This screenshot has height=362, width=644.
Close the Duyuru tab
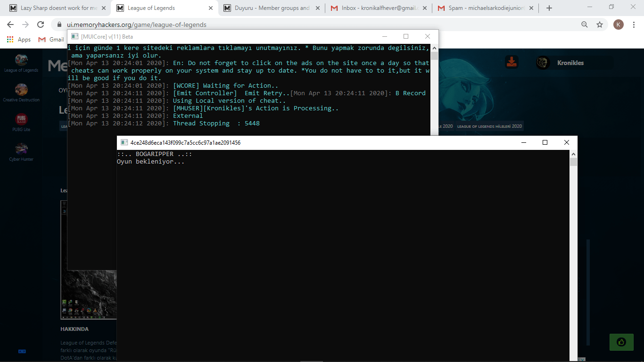[x=317, y=8]
